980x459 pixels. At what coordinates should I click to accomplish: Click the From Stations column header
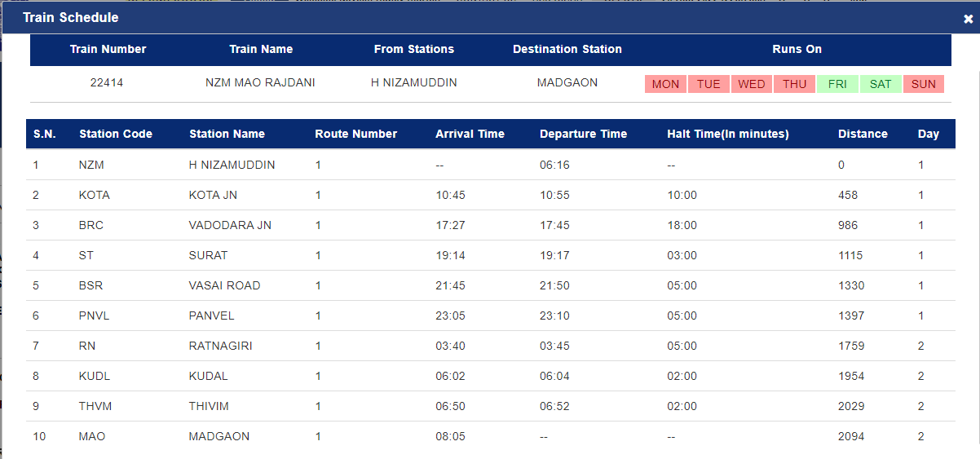[x=414, y=49]
